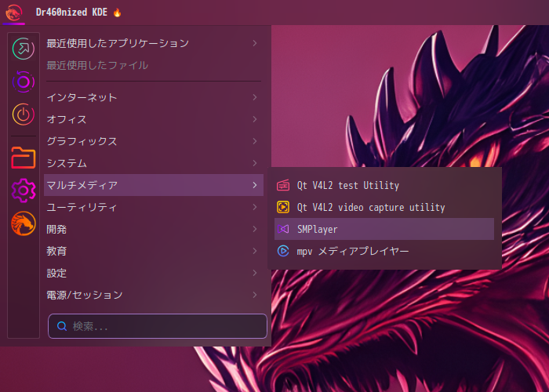This screenshot has width=549, height=392.
Task: Expand the グラフィックス submenu arrow
Action: pyautogui.click(x=255, y=141)
